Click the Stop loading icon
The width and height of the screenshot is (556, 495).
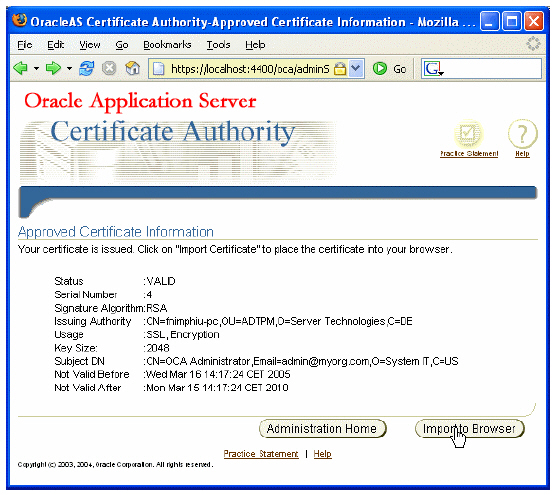(109, 68)
